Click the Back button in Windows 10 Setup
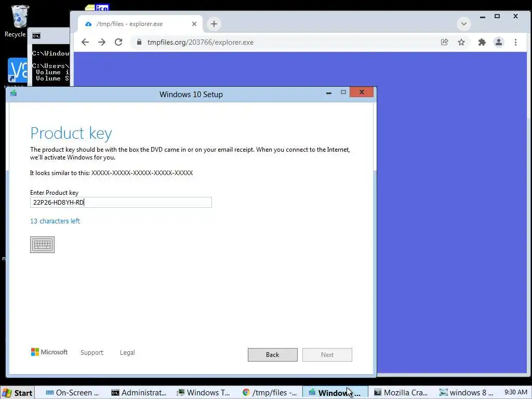 click(x=272, y=354)
